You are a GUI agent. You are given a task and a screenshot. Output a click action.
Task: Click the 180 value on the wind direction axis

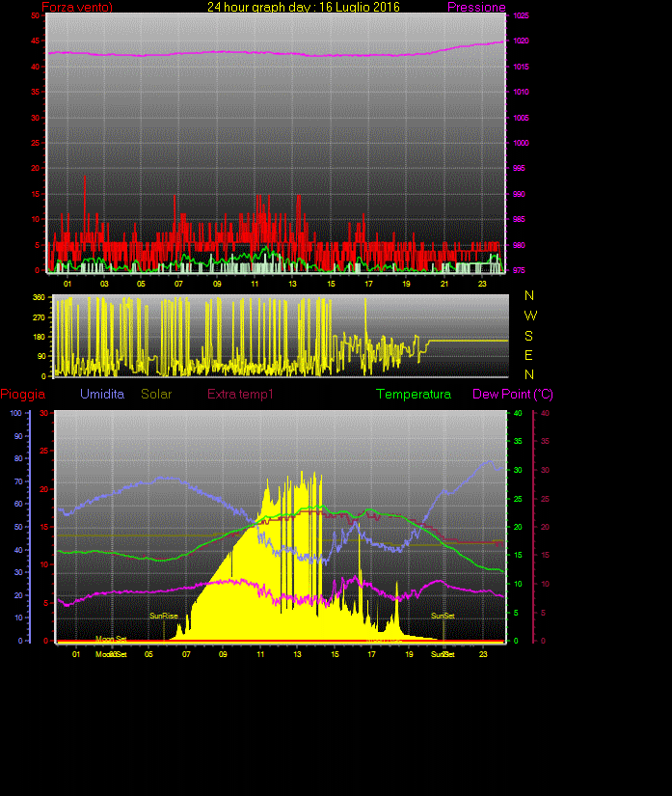click(x=40, y=337)
